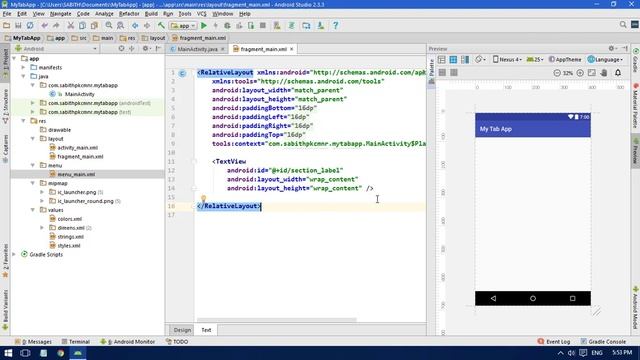Click the Undo arrow in the toolbar
Screen dimensions: 640x360
click(44, 25)
